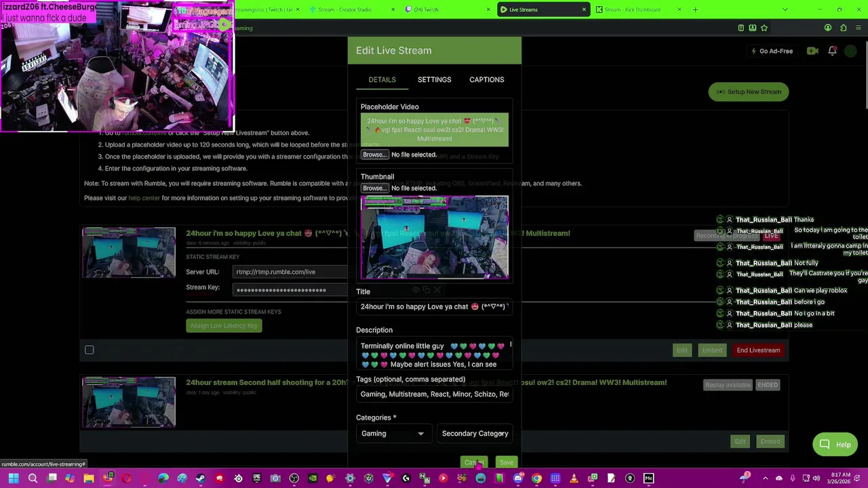Click the Server URL field
This screenshot has height=488, width=868.
coord(292,272)
